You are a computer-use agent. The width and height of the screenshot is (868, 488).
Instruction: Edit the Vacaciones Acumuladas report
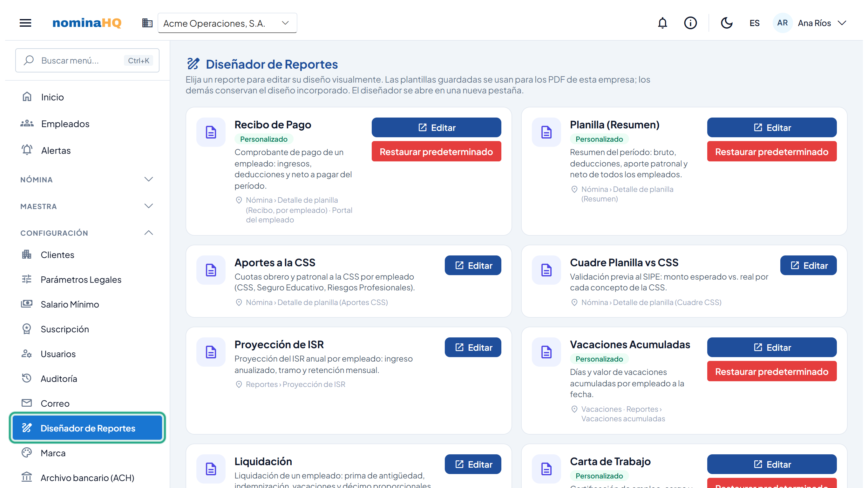tap(772, 347)
